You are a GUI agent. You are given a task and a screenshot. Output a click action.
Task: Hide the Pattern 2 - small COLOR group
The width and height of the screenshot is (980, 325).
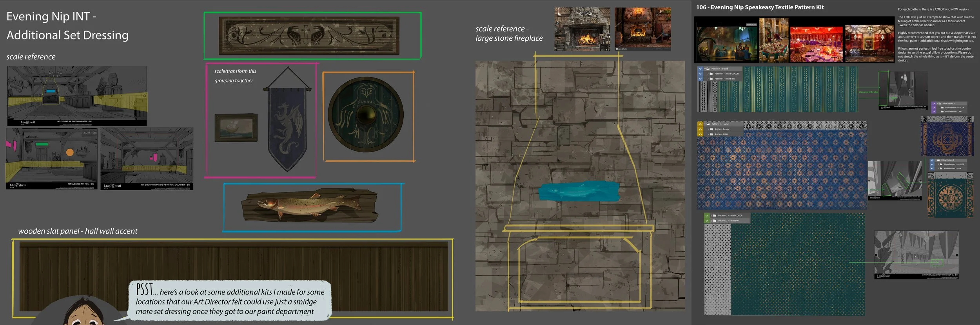[707, 216]
